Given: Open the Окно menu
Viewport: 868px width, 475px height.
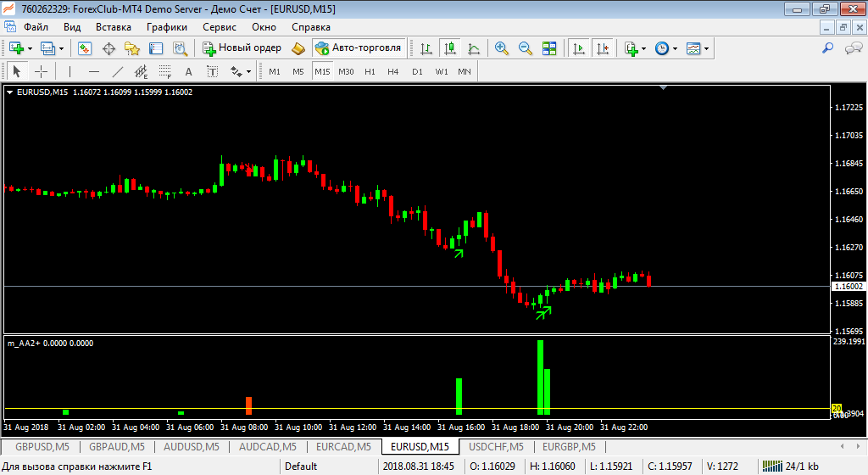Looking at the screenshot, I should (x=264, y=27).
